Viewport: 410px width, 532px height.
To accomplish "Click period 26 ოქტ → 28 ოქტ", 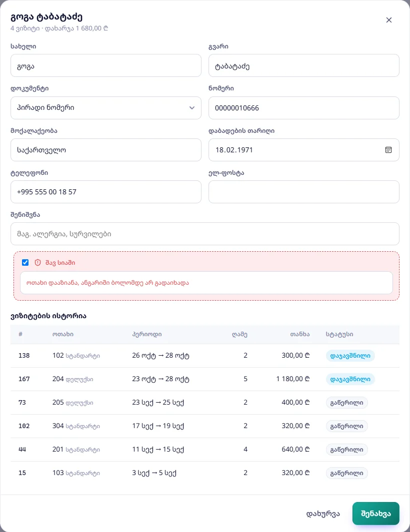I will pyautogui.click(x=160, y=356).
